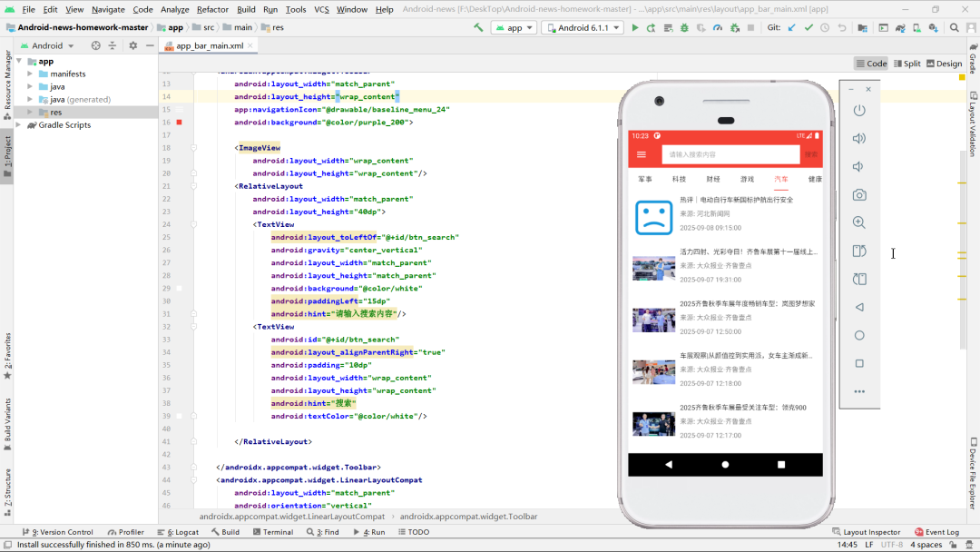Switch editor to Design view
Screen dimensions: 980x552
[944, 64]
